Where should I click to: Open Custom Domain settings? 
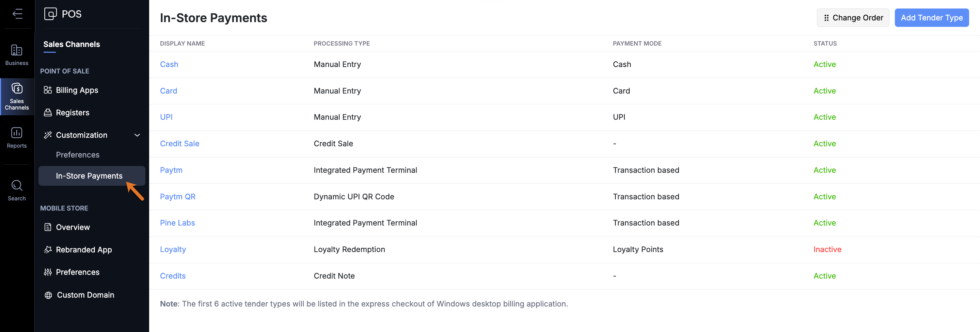[x=85, y=295]
